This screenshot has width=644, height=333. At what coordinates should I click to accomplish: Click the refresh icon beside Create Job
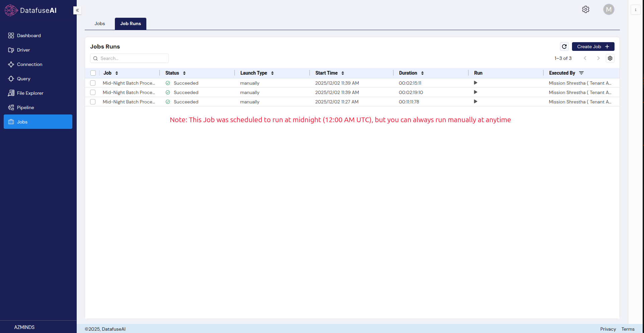(x=564, y=47)
